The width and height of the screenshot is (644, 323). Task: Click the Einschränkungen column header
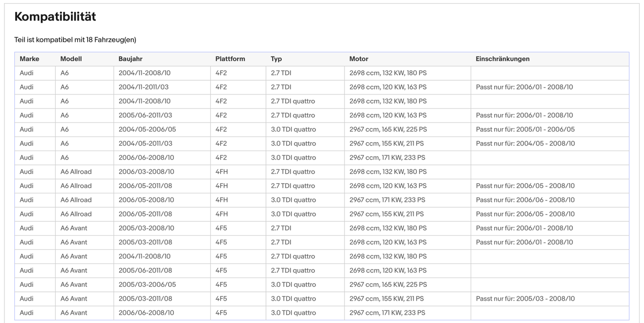pyautogui.click(x=502, y=59)
